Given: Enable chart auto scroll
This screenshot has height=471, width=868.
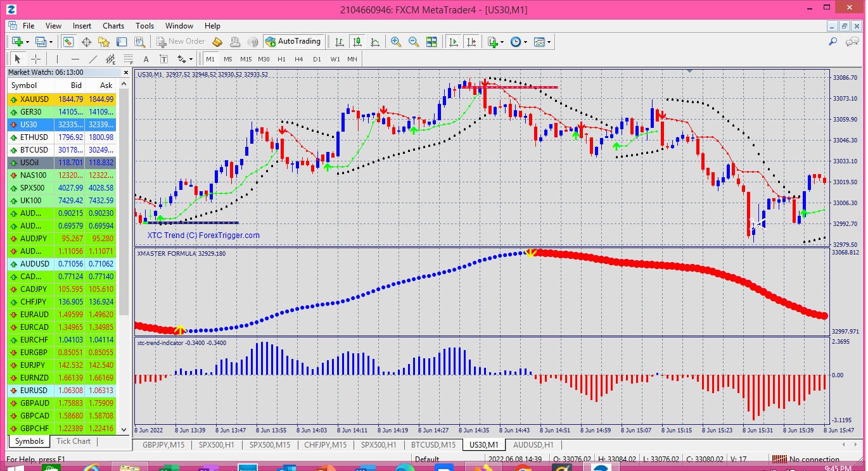Looking at the screenshot, I should click(x=454, y=42).
